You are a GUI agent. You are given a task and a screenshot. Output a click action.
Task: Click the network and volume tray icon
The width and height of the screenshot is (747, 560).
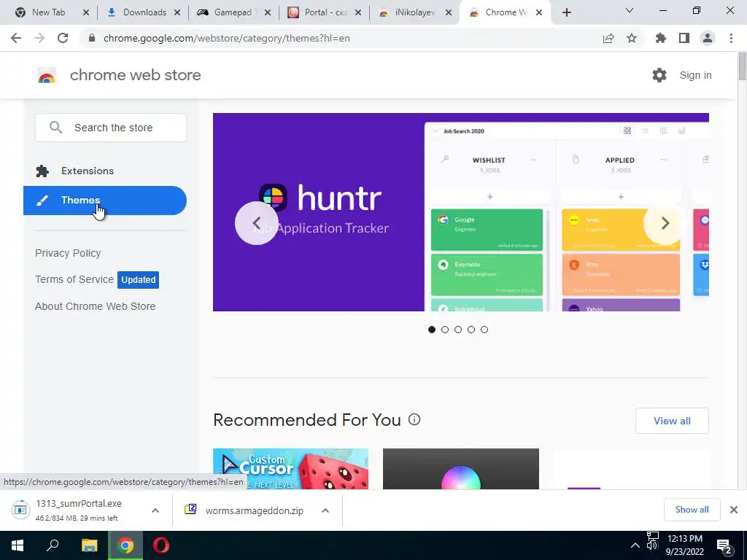coord(653,541)
